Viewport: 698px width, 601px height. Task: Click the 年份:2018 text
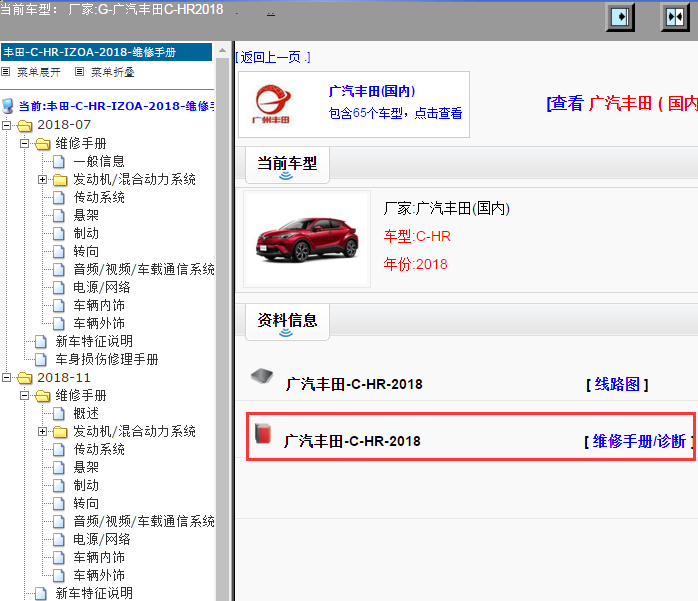[x=415, y=264]
